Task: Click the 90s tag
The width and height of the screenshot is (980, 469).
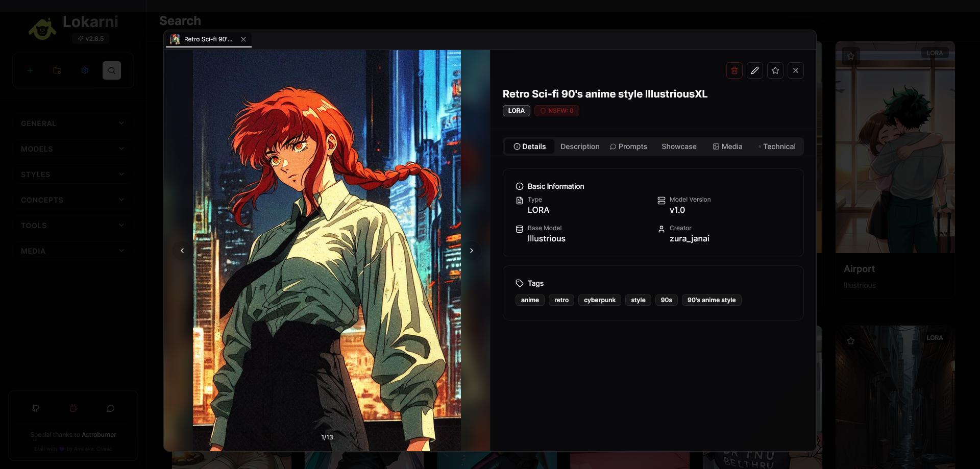Action: 667,300
